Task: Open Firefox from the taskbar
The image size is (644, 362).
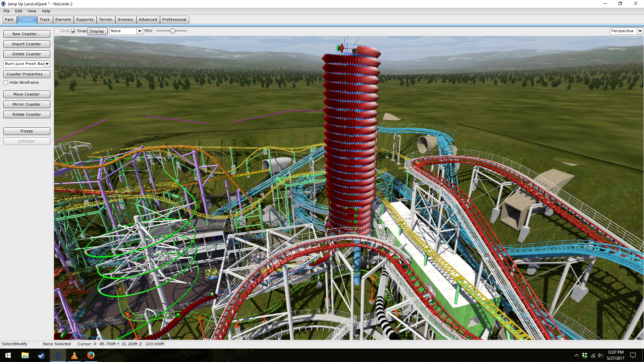Action: [x=91, y=355]
